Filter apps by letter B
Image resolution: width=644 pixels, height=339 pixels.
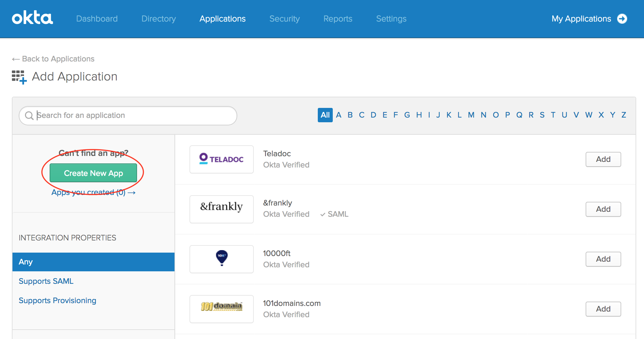pos(350,115)
